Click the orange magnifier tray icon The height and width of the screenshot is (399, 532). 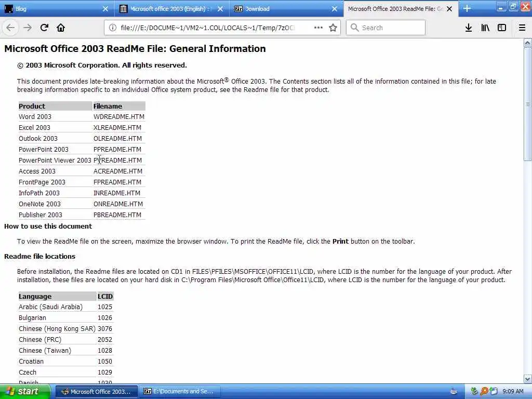(484, 392)
